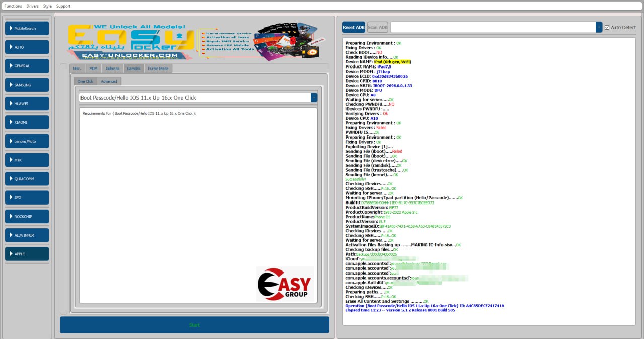This screenshot has width=644, height=339.
Task: Click the 'Sending File (trustcache)' log line
Action: pos(376,170)
